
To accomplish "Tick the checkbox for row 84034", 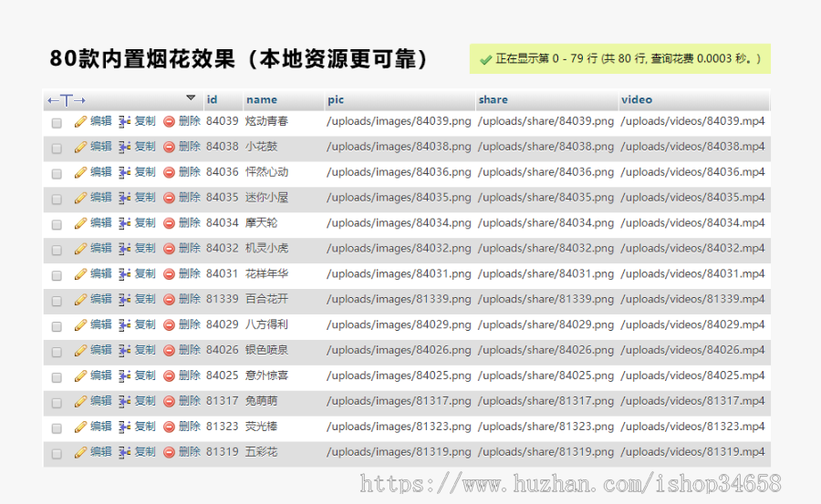I will [57, 225].
